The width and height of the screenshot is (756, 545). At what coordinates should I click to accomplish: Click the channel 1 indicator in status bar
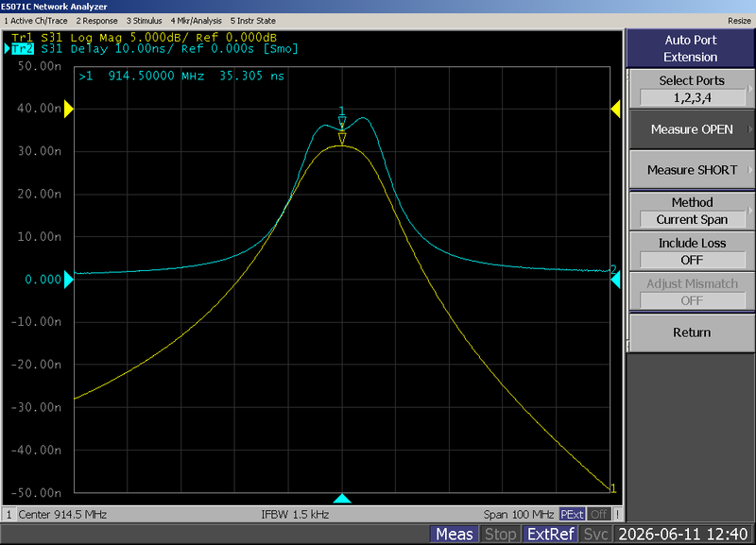[x=9, y=515]
